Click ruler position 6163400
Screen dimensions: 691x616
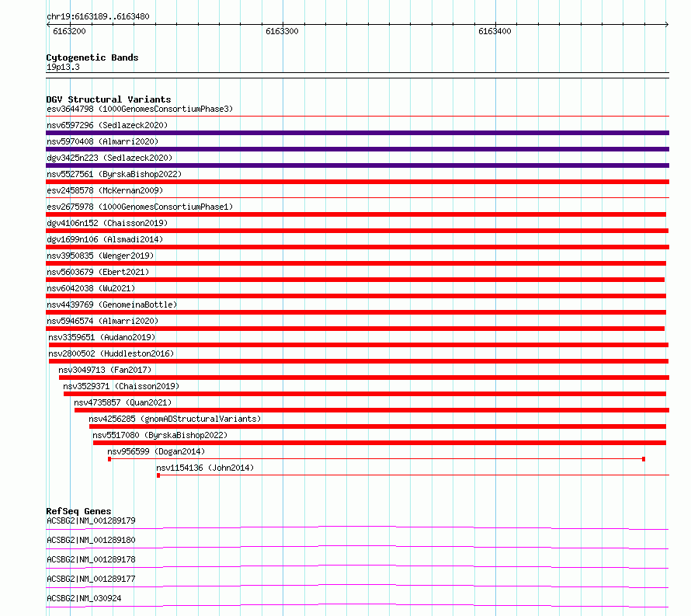pos(495,31)
